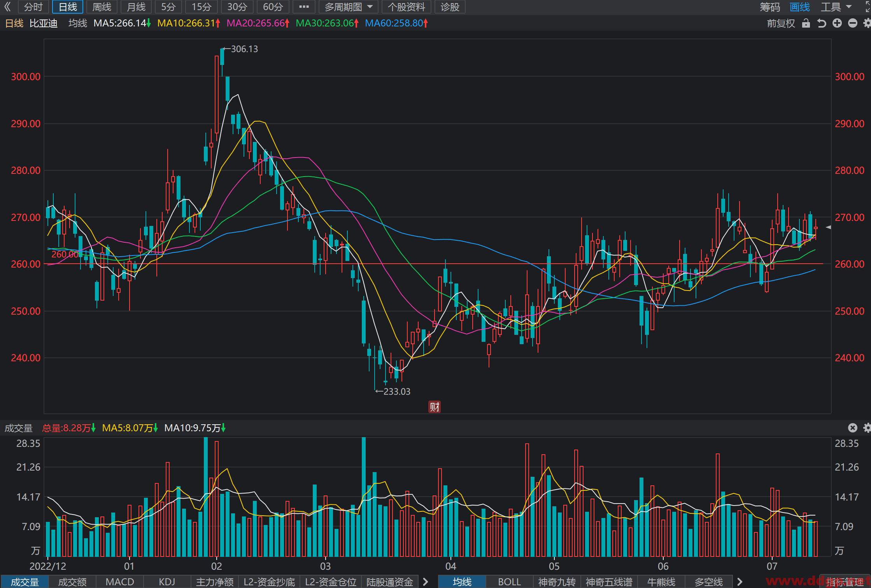Switch to the 周线 weekly tab
This screenshot has width=871, height=588.
point(102,7)
